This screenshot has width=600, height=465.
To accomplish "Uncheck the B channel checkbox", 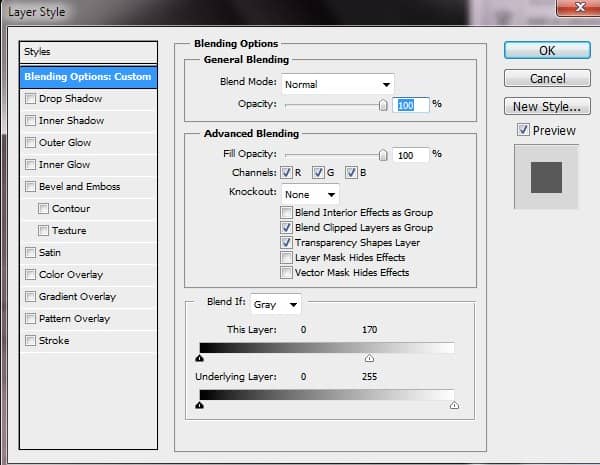I will (351, 173).
